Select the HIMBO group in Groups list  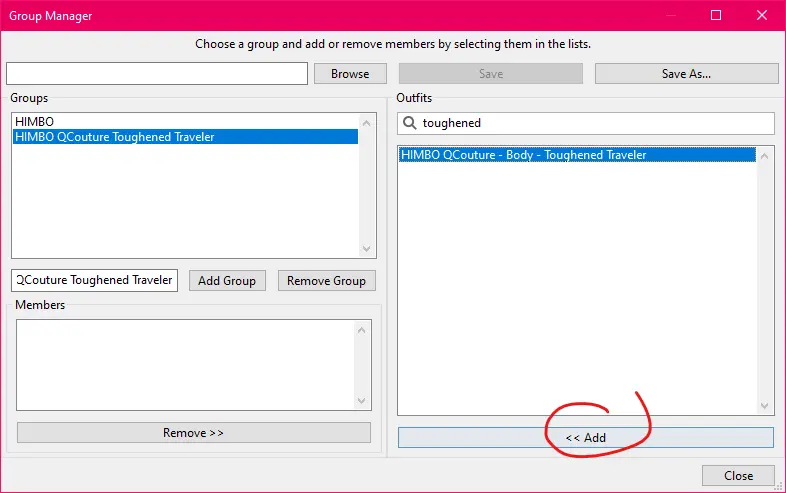click(x=185, y=121)
